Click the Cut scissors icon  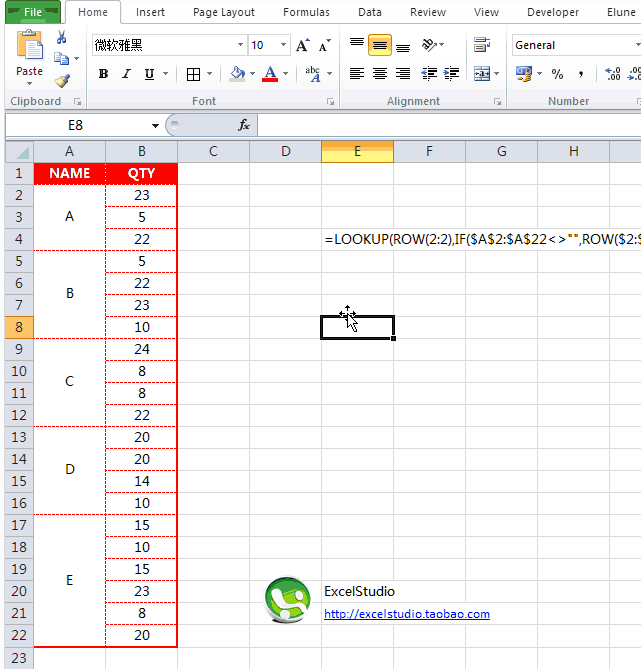[62, 37]
